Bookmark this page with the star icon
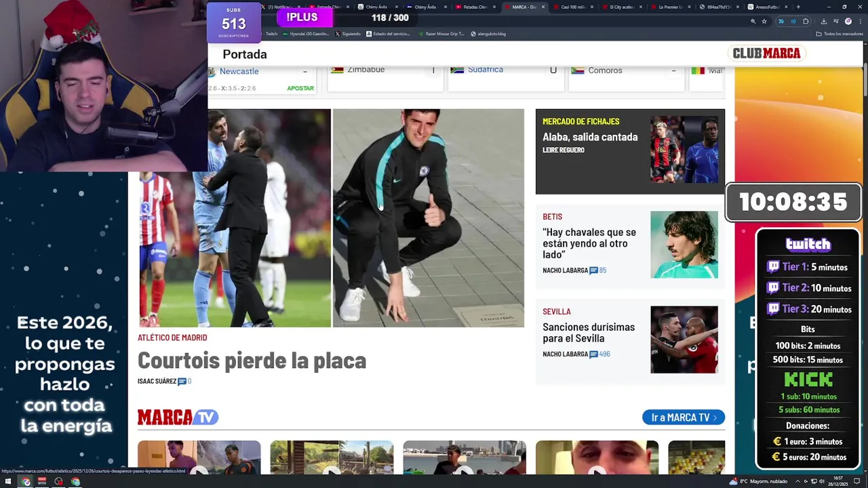The width and height of the screenshot is (868, 488). pyautogui.click(x=764, y=21)
